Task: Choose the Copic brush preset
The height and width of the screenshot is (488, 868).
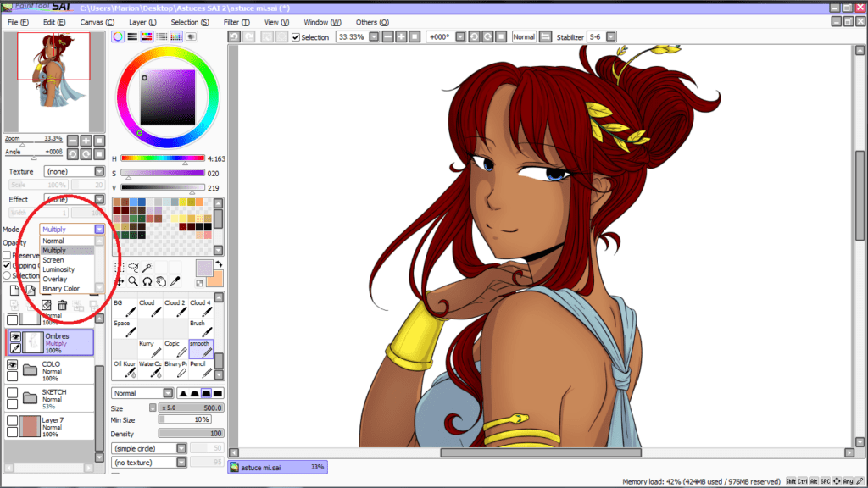Action: coord(175,348)
